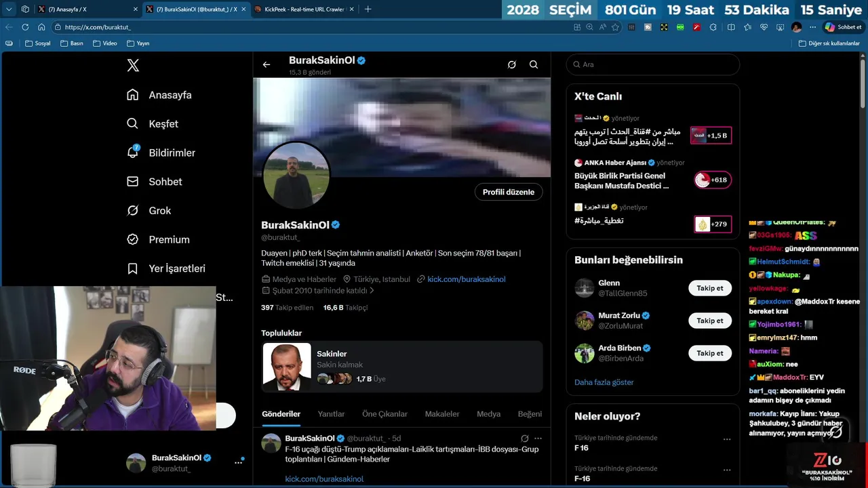Open browser extensions puzzle icon
Image resolution: width=868 pixels, height=488 pixels.
(x=713, y=27)
